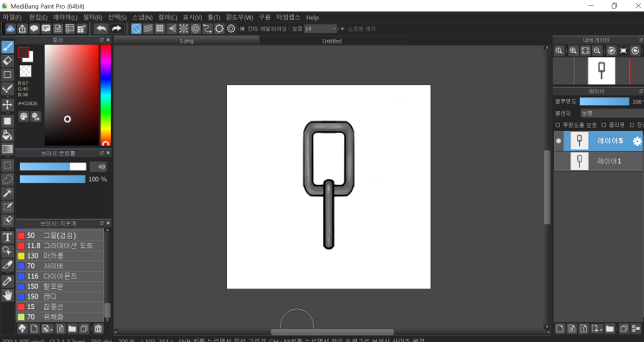This screenshot has width=644, height=342.
Task: Click the brush size value field 49
Action: (98, 167)
